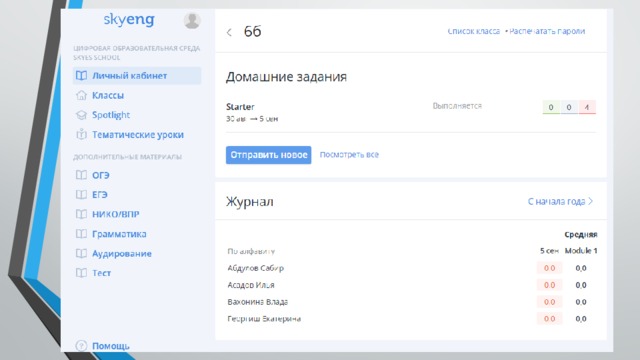The image size is (640, 360).
Task: Open the Посмотреть все link
Action: (349, 155)
